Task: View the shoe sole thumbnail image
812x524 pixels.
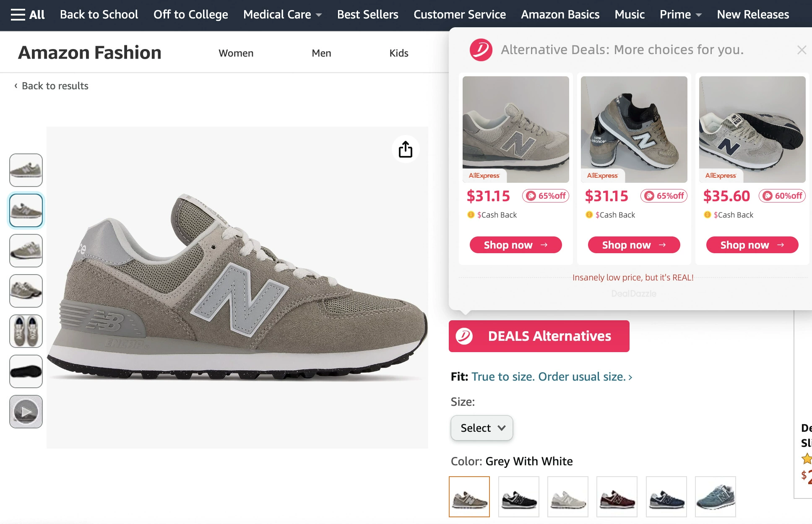Action: point(26,371)
